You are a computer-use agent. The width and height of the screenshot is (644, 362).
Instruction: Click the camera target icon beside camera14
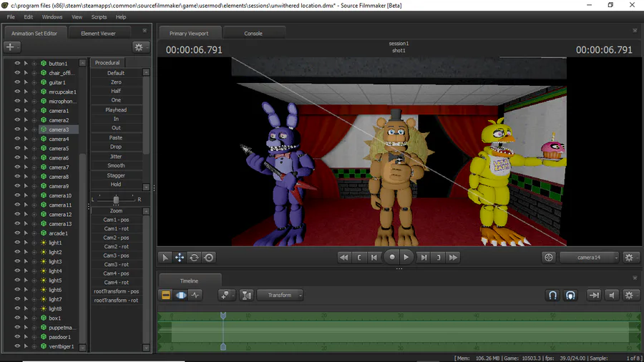pos(549,258)
